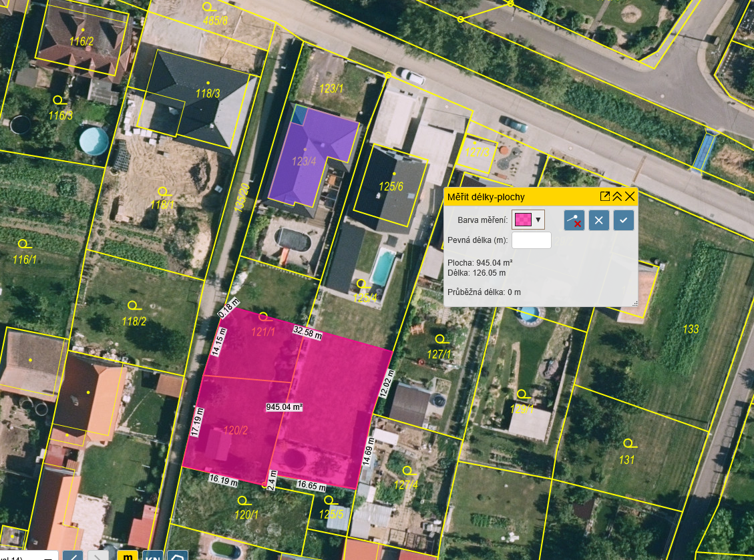Image resolution: width=754 pixels, height=560 pixels.
Task: Click parcel label 118/2
Action: click(x=134, y=321)
